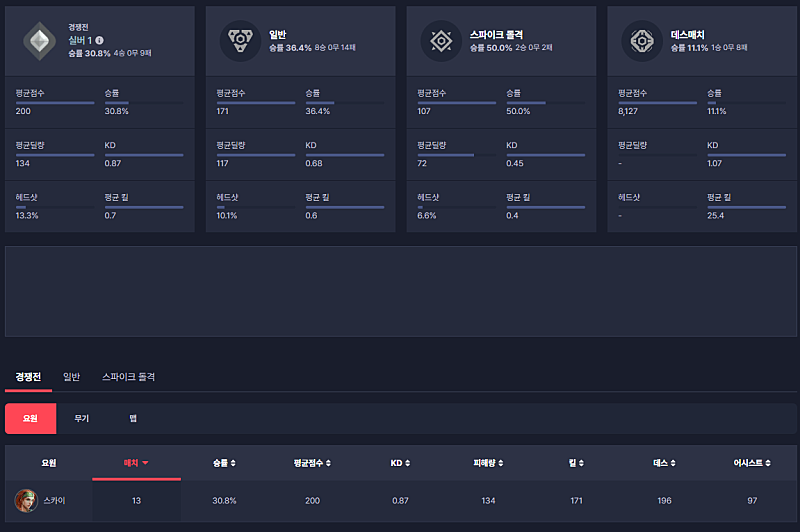Viewport: 800px width, 532px height.
Task: Click the 13 matches cell for 스카이
Action: tap(136, 500)
